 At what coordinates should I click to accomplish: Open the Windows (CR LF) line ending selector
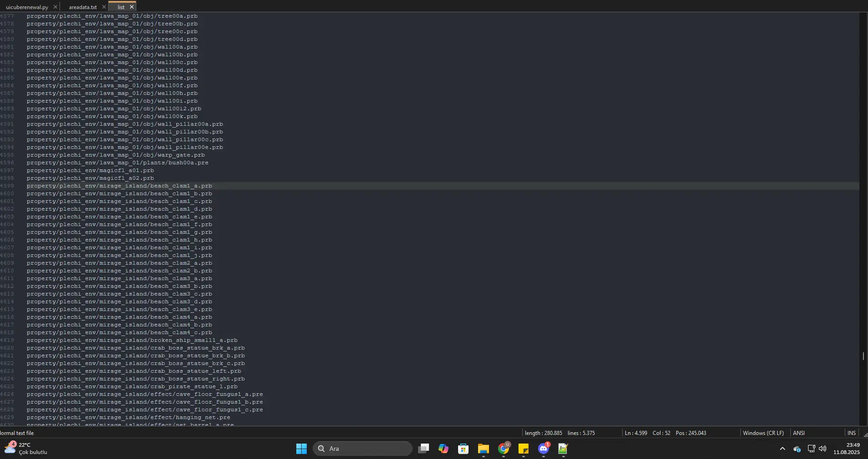coord(763,433)
